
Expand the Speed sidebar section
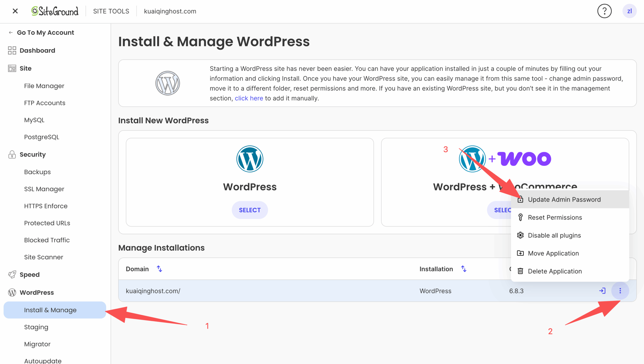coord(29,274)
